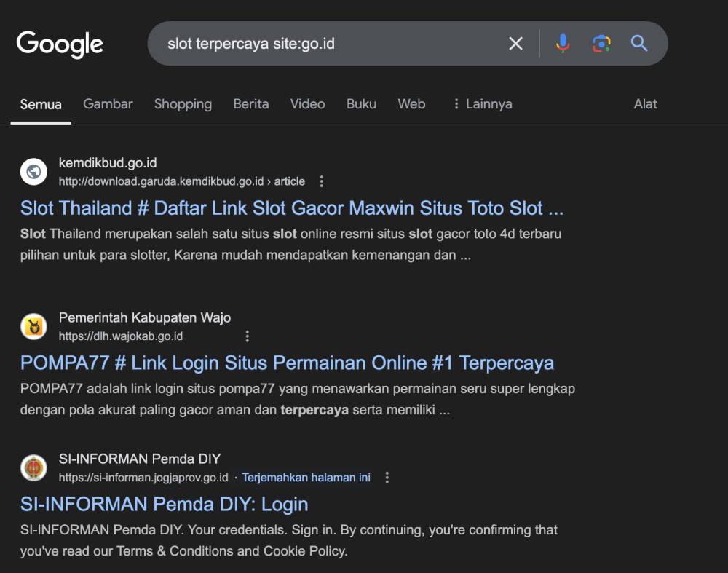The width and height of the screenshot is (728, 573).
Task: Click Pemerintah Kabupaten Wajo favicon
Action: click(33, 326)
